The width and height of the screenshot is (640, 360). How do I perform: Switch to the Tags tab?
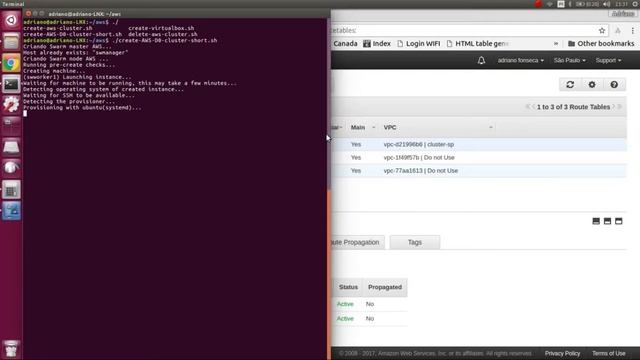tap(415, 242)
